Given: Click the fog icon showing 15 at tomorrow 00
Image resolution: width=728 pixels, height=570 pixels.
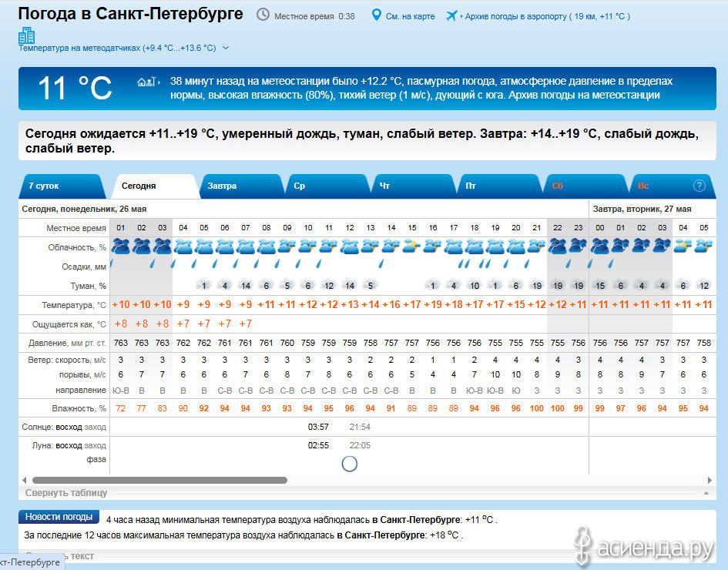Looking at the screenshot, I should 600,286.
